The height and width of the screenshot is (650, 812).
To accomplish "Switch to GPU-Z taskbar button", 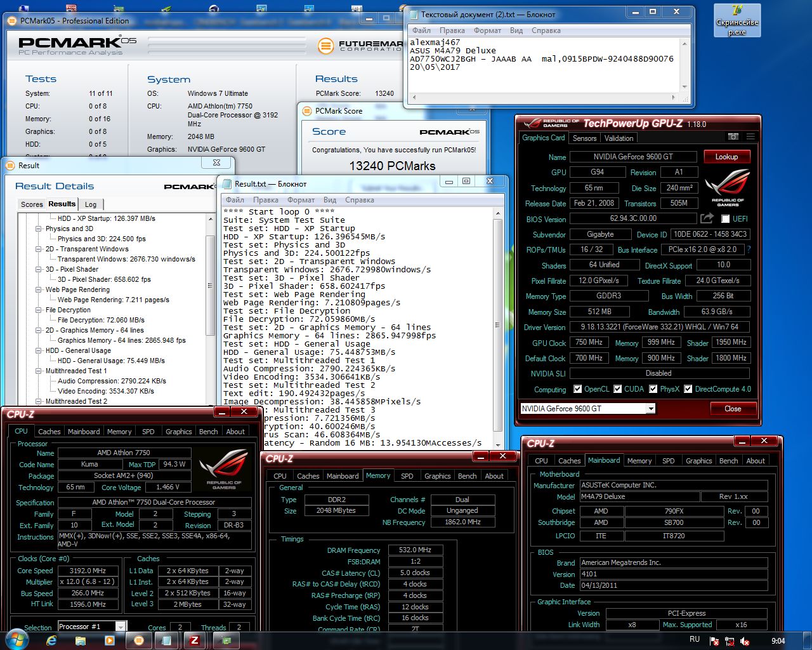I will tap(226, 640).
